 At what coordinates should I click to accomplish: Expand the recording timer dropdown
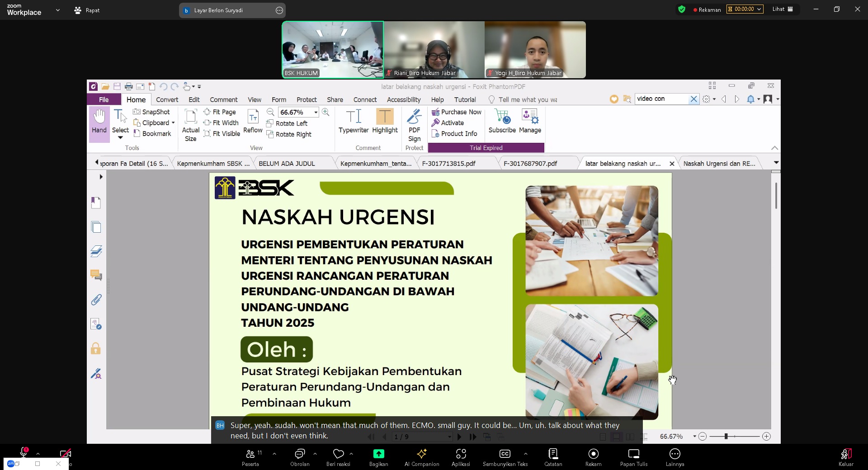759,9
